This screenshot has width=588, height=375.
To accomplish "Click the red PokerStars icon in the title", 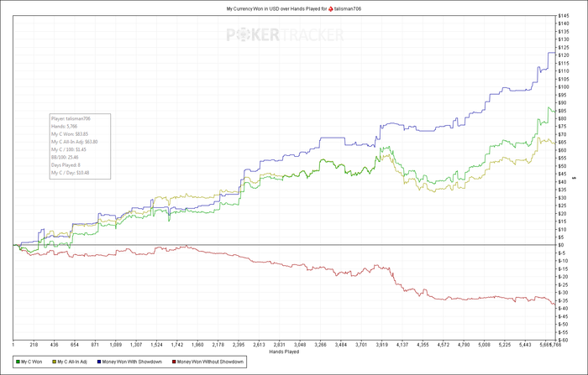I will click(x=330, y=8).
